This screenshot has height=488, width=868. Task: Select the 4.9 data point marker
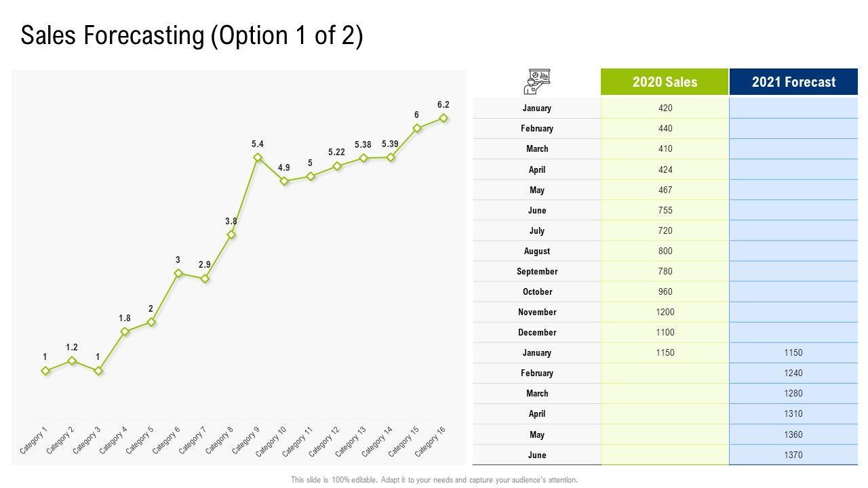click(284, 181)
